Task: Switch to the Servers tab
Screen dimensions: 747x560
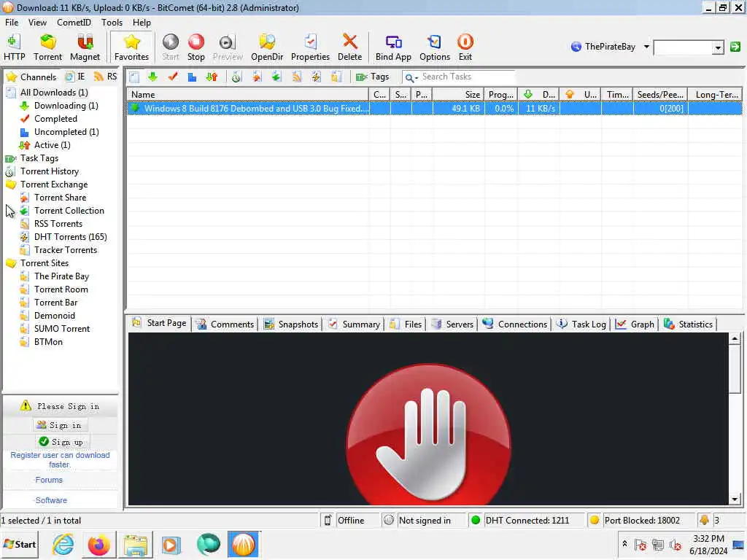Action: 452,324
